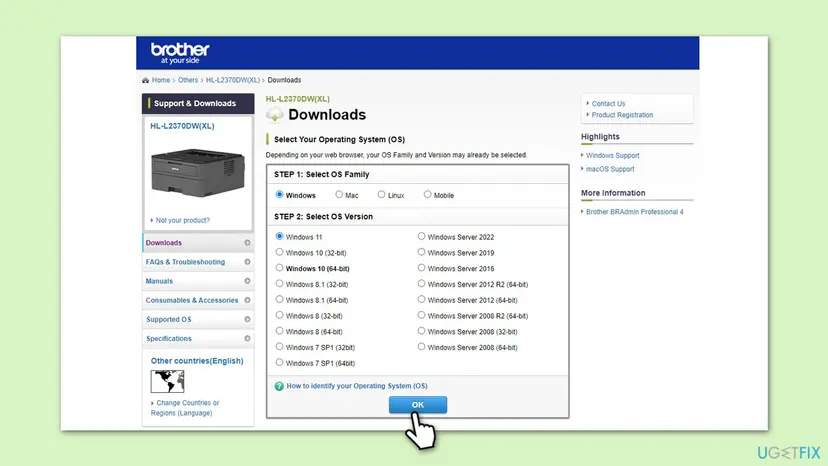Open HL-L2370DW(XL) breadcrumb link
This screenshot has height=466, width=828.
point(233,80)
